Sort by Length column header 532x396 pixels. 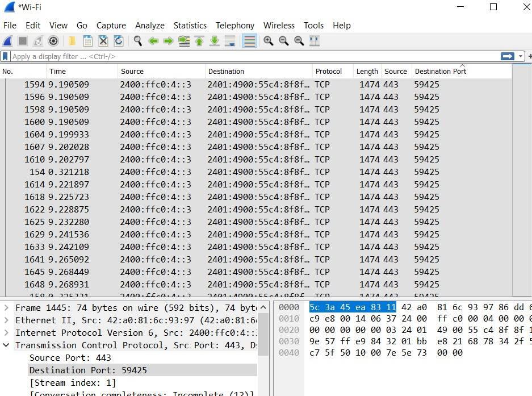[x=367, y=72]
